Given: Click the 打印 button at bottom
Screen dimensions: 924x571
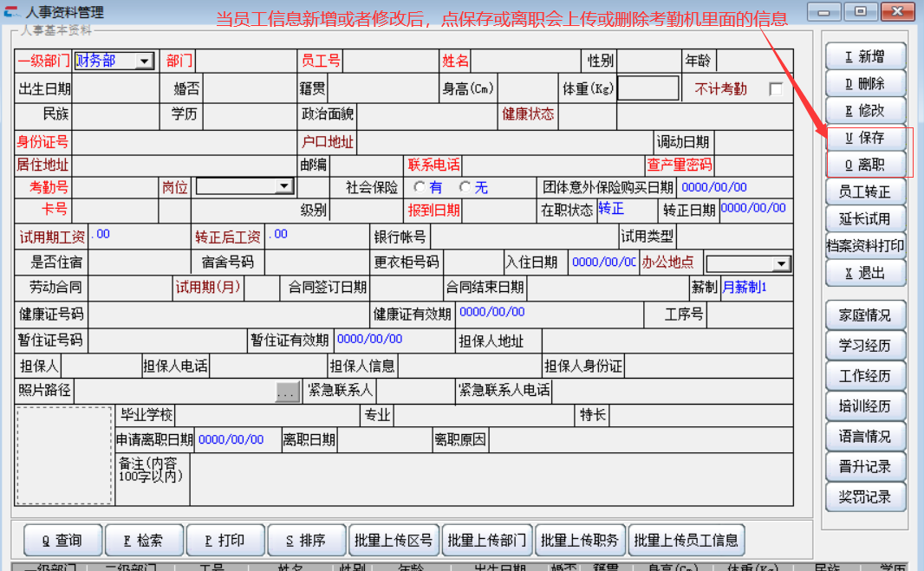Looking at the screenshot, I should (225, 541).
